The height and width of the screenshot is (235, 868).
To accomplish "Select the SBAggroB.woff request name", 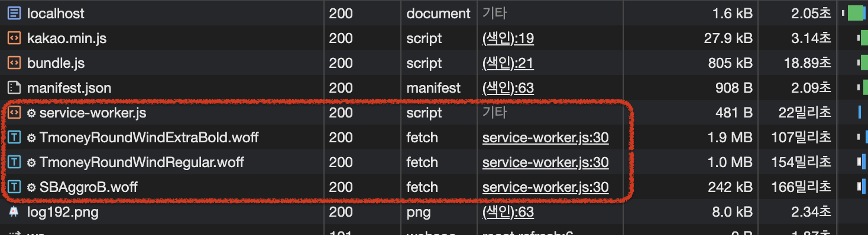I will pos(88,187).
